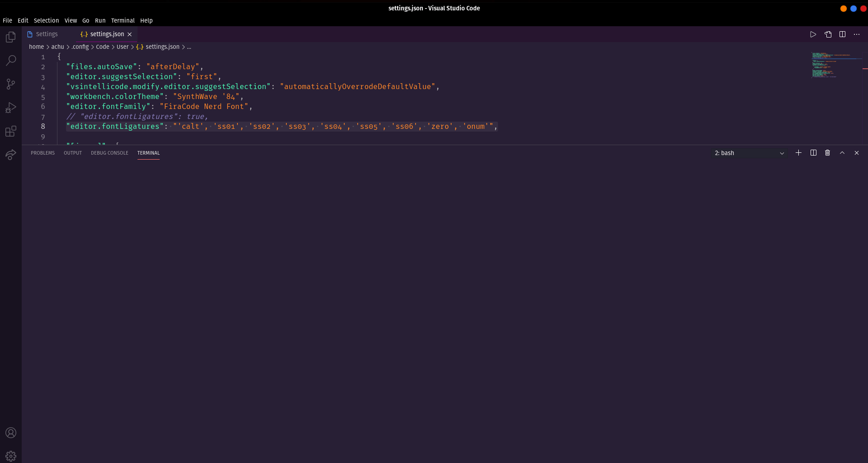
Task: Click the "editor.fontFamily" key
Action: point(108,107)
